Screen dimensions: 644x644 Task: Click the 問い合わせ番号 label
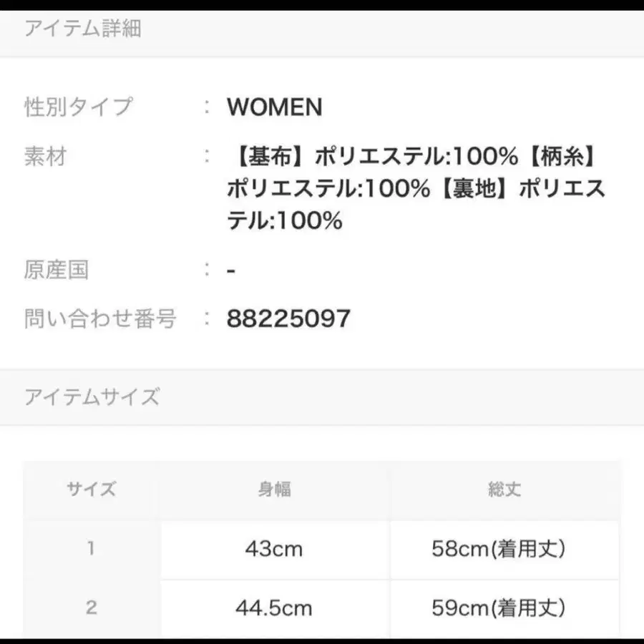pyautogui.click(x=100, y=318)
